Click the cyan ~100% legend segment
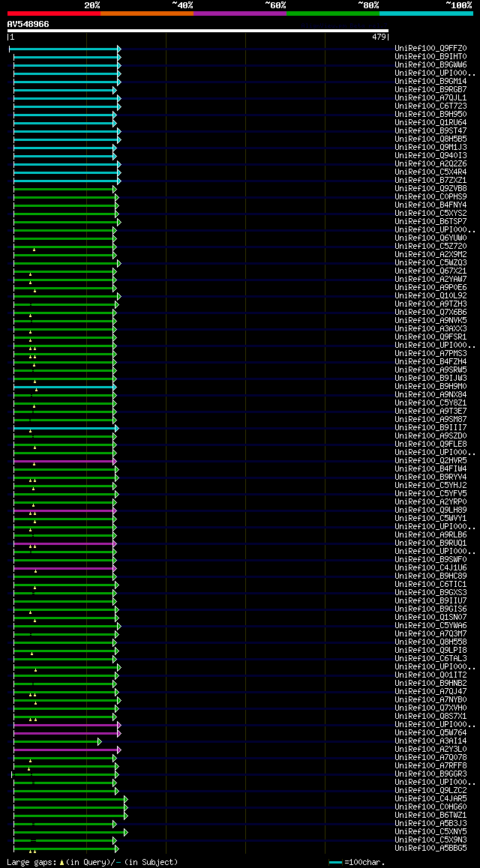The width and height of the screenshot is (480, 868). [426, 13]
